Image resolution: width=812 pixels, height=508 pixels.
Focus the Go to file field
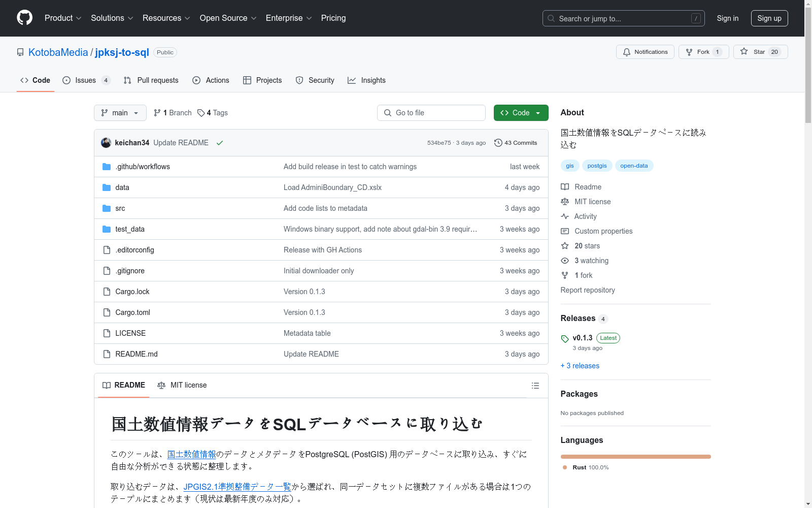click(431, 113)
